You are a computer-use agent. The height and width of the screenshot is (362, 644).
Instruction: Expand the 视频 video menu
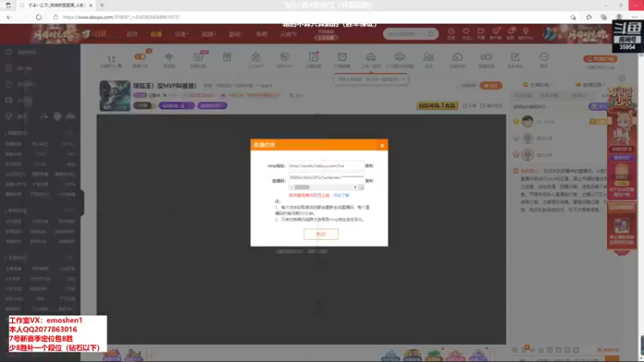(208, 34)
